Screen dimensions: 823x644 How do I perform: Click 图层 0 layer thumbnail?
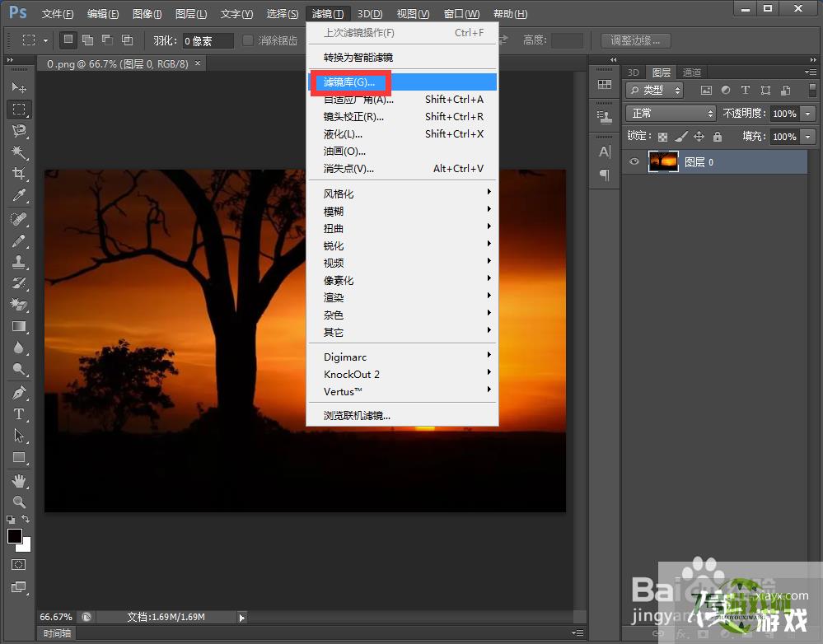point(663,161)
